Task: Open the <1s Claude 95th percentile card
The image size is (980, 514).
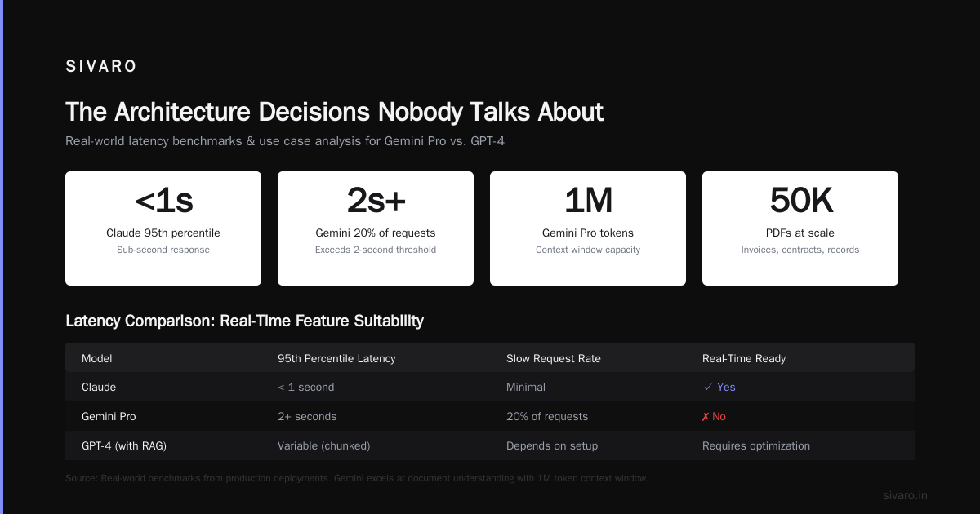Action: coord(163,228)
